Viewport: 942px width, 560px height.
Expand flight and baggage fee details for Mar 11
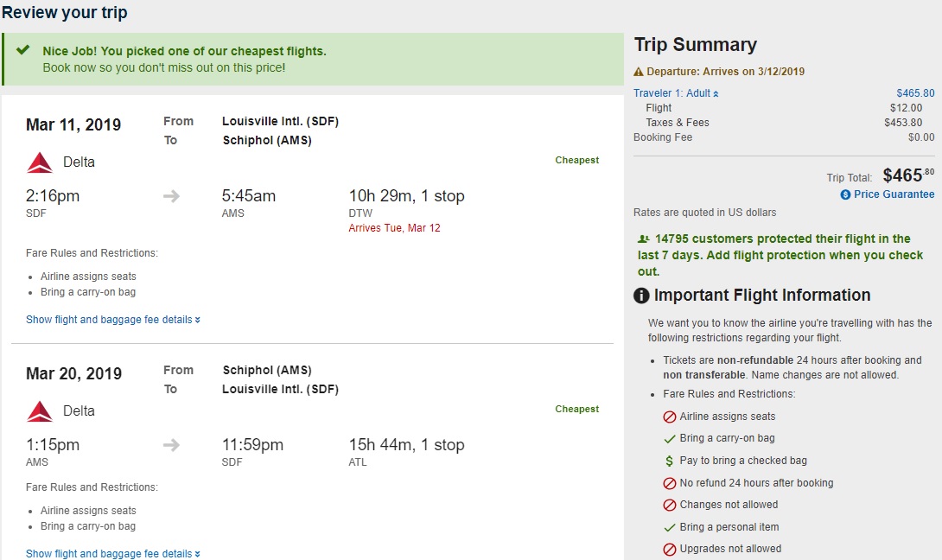point(112,320)
